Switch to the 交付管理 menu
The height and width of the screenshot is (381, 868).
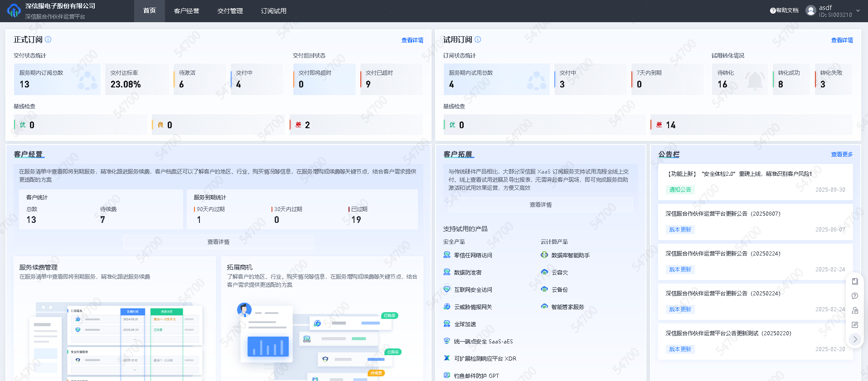click(230, 11)
